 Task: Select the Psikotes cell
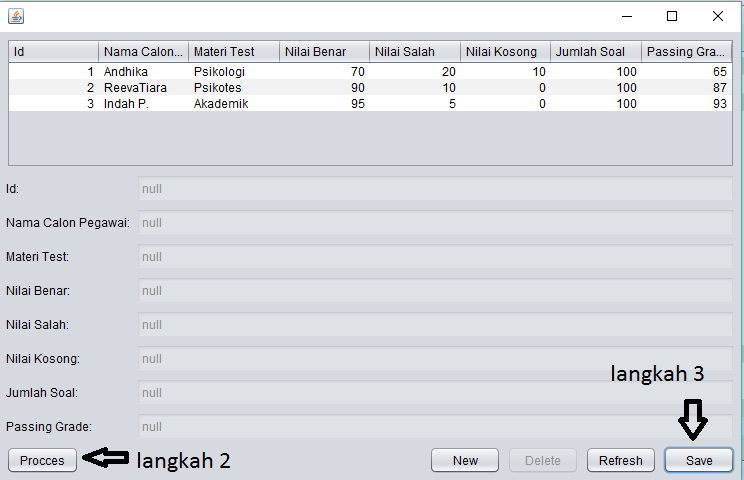pyautogui.click(x=234, y=88)
